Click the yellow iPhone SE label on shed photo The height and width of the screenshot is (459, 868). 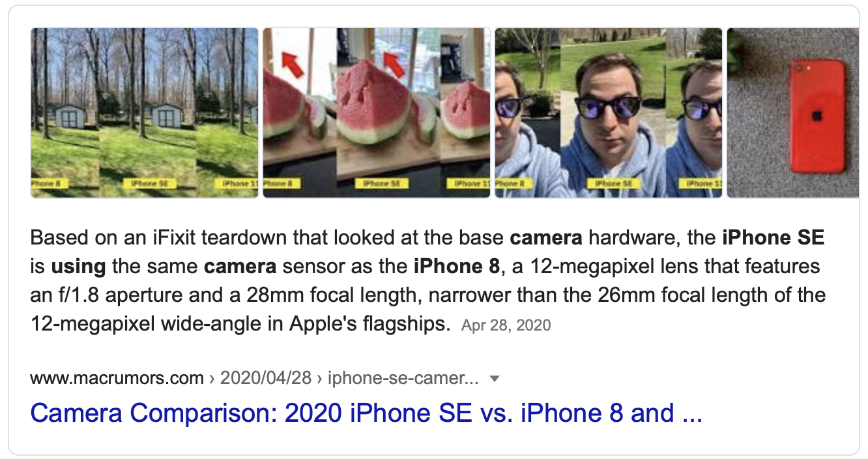tap(148, 184)
